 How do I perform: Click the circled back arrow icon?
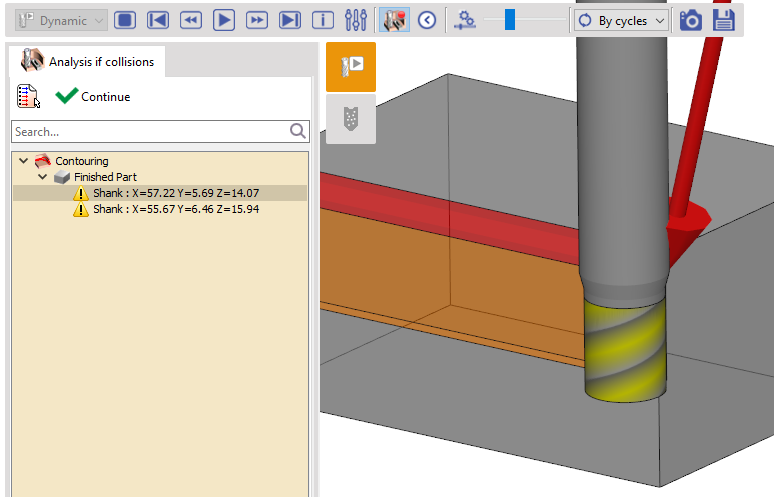tap(427, 20)
